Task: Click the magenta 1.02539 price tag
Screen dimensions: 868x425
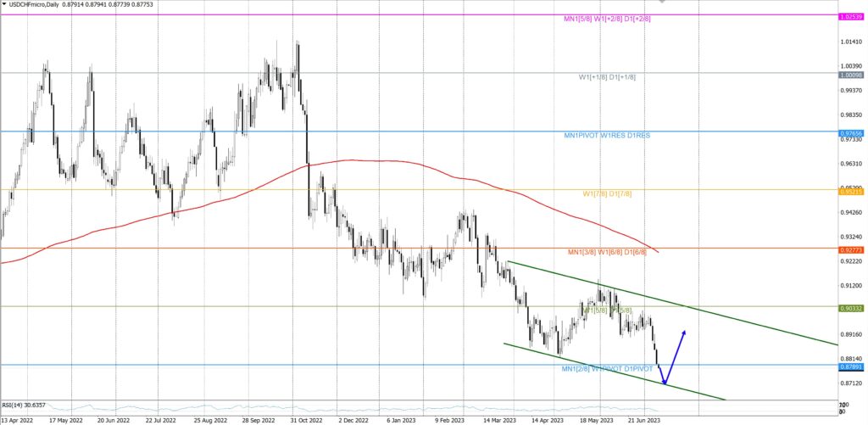Action: (850, 17)
